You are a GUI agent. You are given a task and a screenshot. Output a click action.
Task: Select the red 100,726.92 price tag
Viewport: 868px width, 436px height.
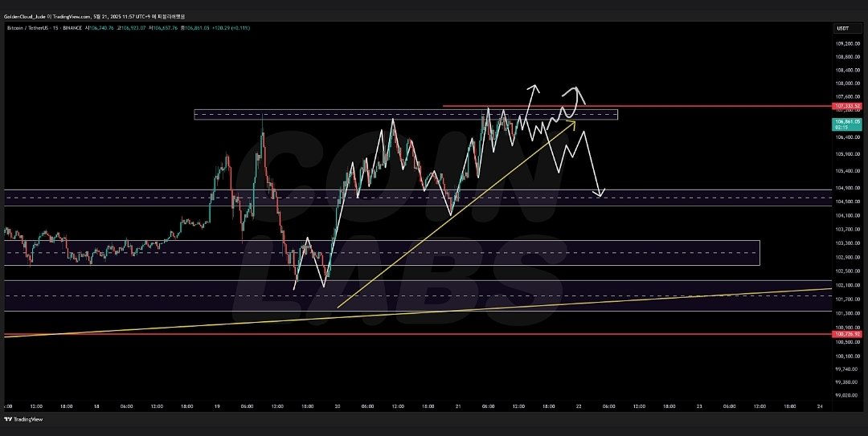[x=848, y=334]
